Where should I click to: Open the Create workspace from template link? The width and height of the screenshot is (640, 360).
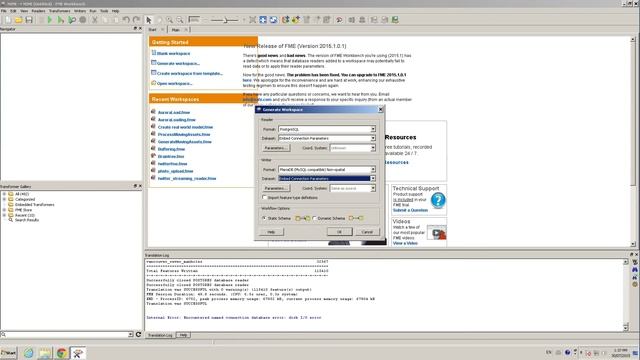click(x=190, y=73)
